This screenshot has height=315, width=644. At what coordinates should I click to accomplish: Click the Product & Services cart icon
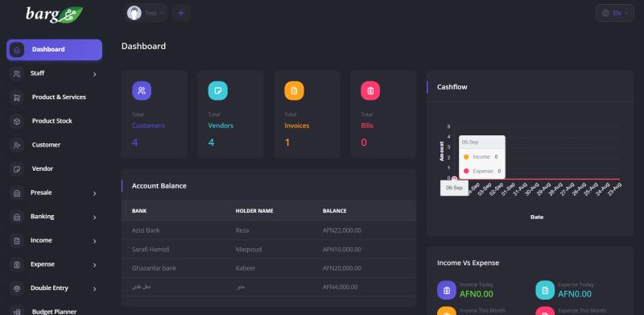click(x=17, y=97)
